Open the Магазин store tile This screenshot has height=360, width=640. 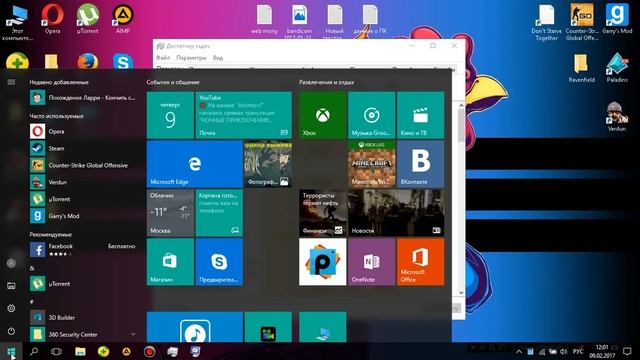(x=170, y=262)
